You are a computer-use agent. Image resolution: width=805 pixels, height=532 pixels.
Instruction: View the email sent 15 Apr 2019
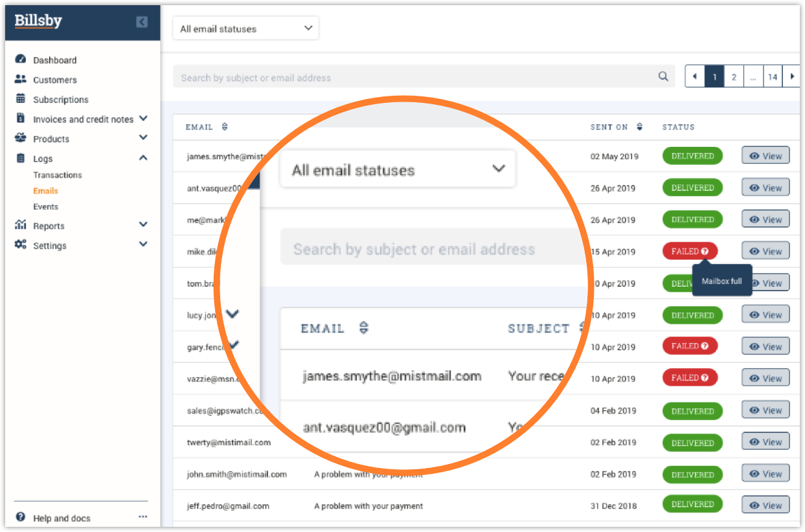(765, 251)
